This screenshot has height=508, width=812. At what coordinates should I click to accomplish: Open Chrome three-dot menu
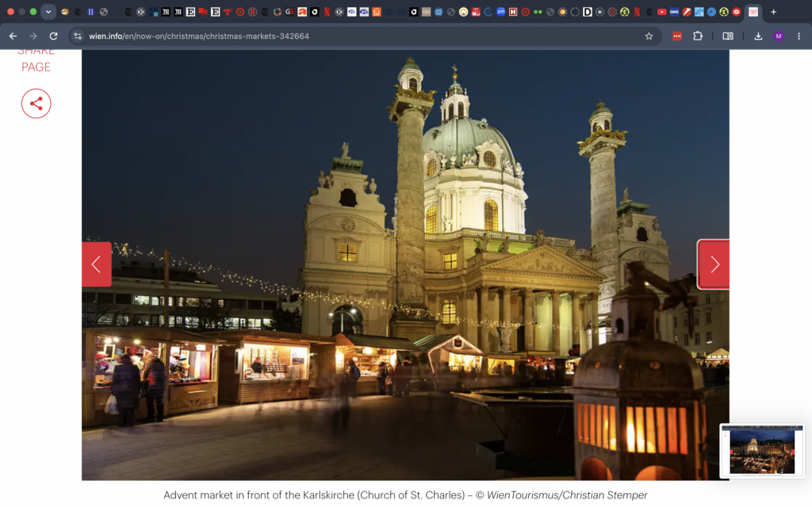coord(799,37)
